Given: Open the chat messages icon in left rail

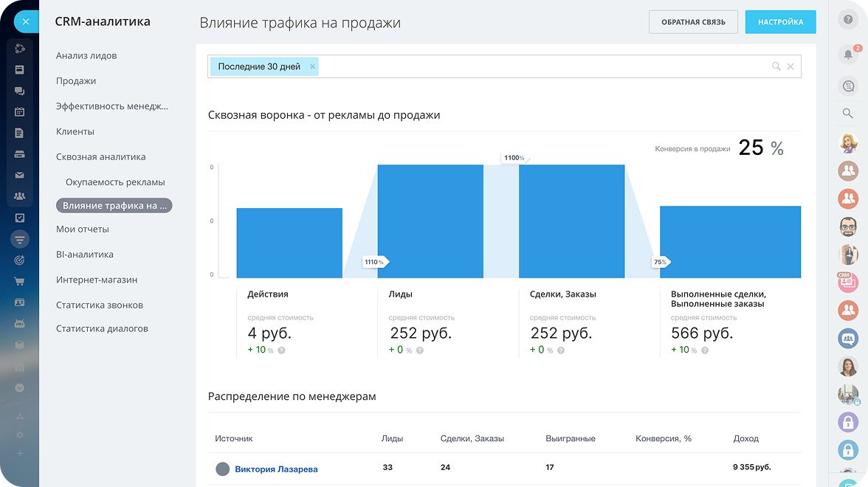Looking at the screenshot, I should pyautogui.click(x=20, y=91).
